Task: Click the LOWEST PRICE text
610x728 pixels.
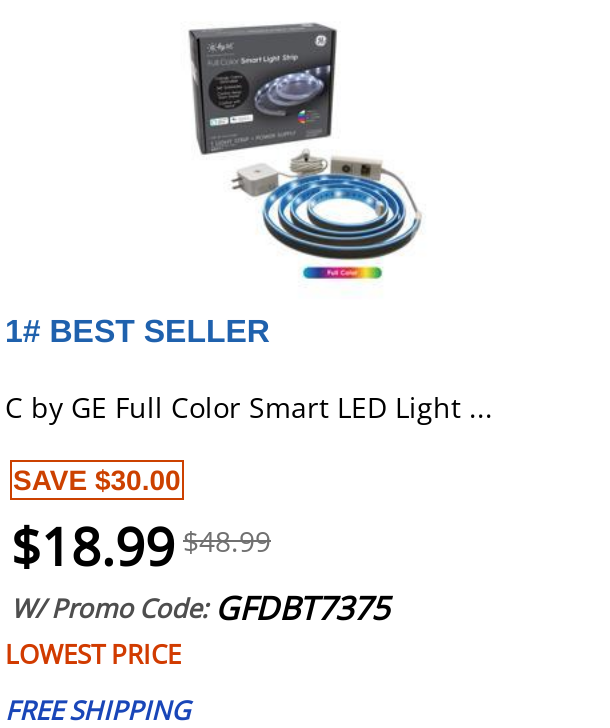Action: coord(94,654)
